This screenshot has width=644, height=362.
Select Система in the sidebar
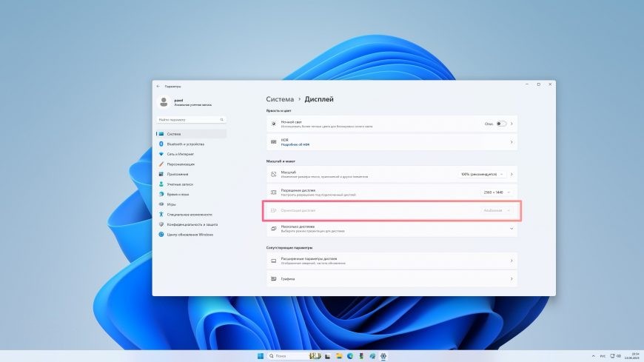(191, 134)
